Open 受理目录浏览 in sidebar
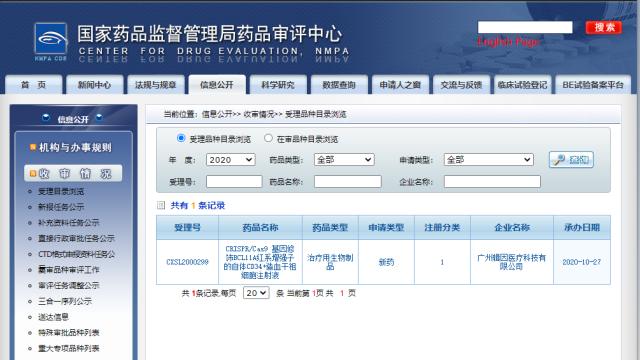Viewport: 640px width, 360px height. pyautogui.click(x=61, y=191)
